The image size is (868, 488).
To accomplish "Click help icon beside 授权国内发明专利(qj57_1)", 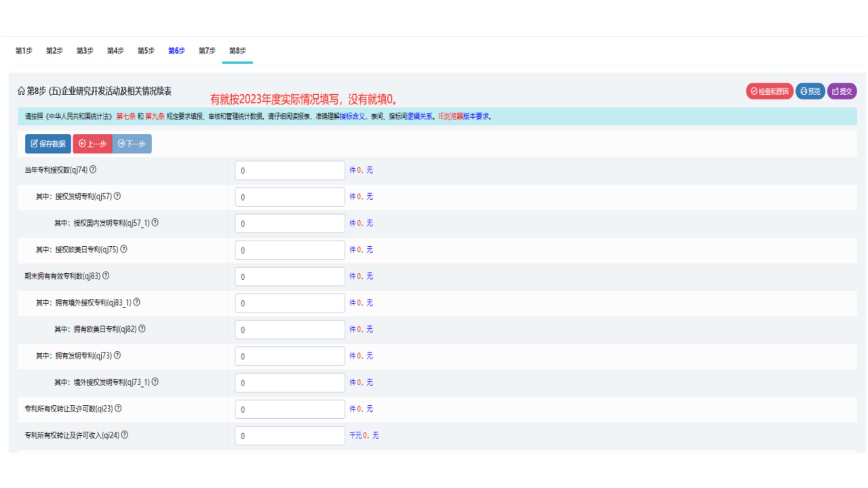I will (155, 223).
